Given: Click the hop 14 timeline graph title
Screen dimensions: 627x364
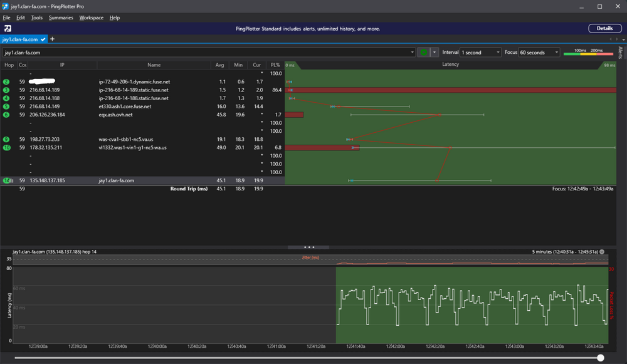Looking at the screenshot, I should pos(55,252).
